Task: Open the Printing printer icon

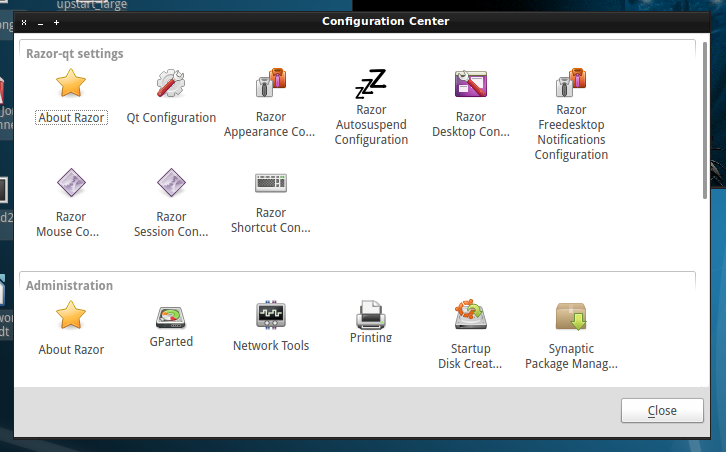Action: (371, 315)
